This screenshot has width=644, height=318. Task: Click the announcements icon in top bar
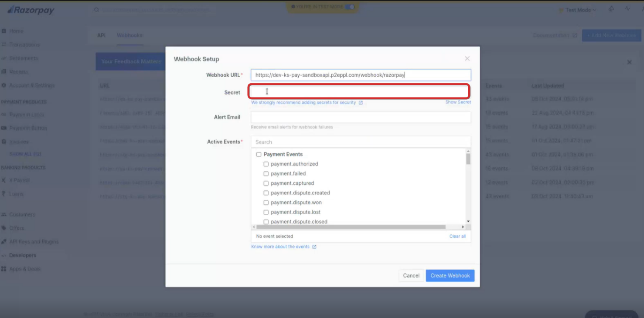point(611,9)
